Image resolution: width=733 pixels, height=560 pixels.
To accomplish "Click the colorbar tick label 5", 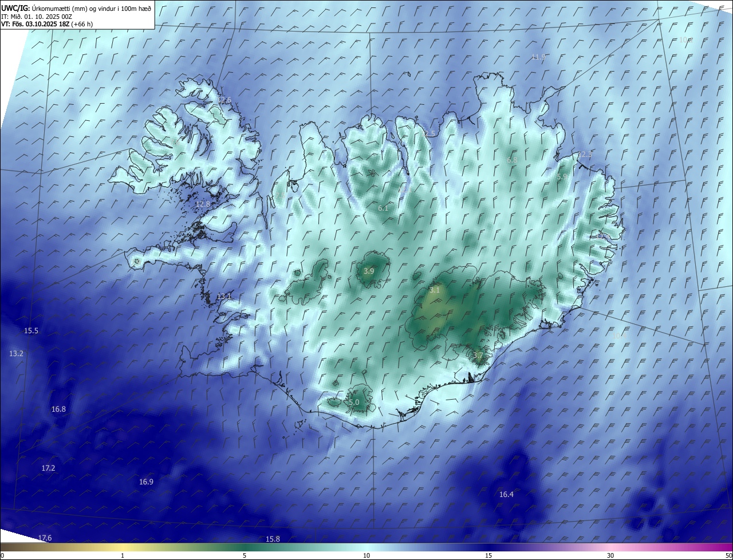I will pos(245,555).
